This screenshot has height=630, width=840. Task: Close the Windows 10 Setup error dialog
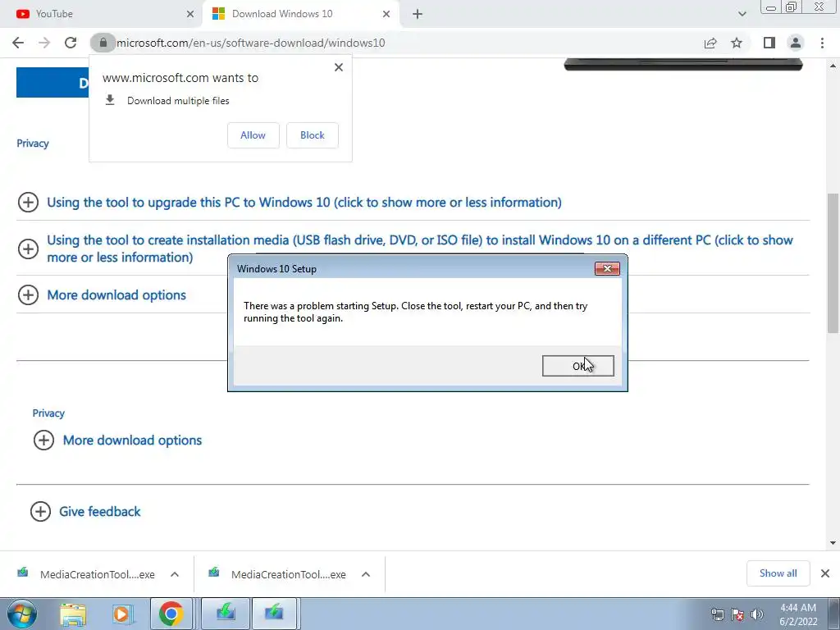607,268
